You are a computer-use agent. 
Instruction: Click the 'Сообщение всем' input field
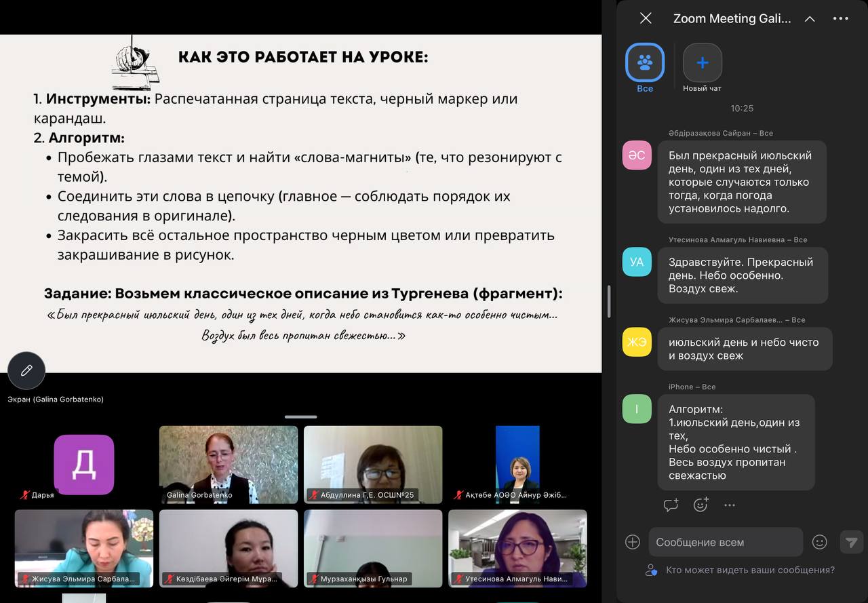click(x=726, y=542)
